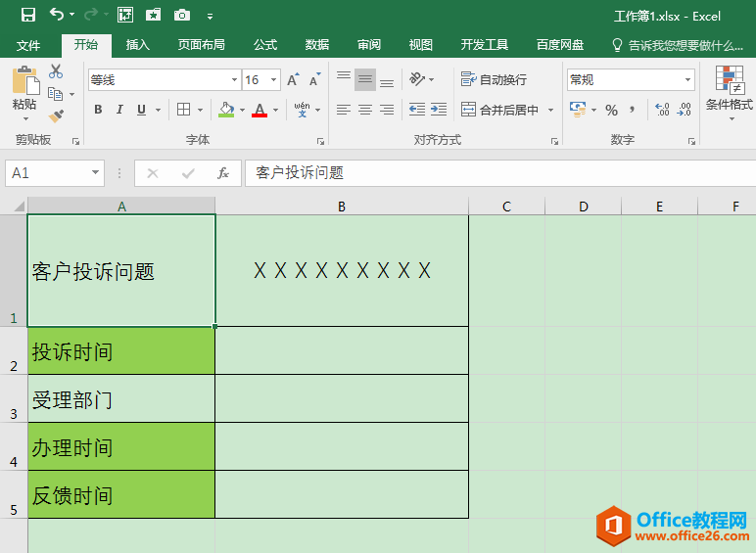The image size is (756, 553).
Task: Toggle Underline formatting
Action: click(141, 110)
